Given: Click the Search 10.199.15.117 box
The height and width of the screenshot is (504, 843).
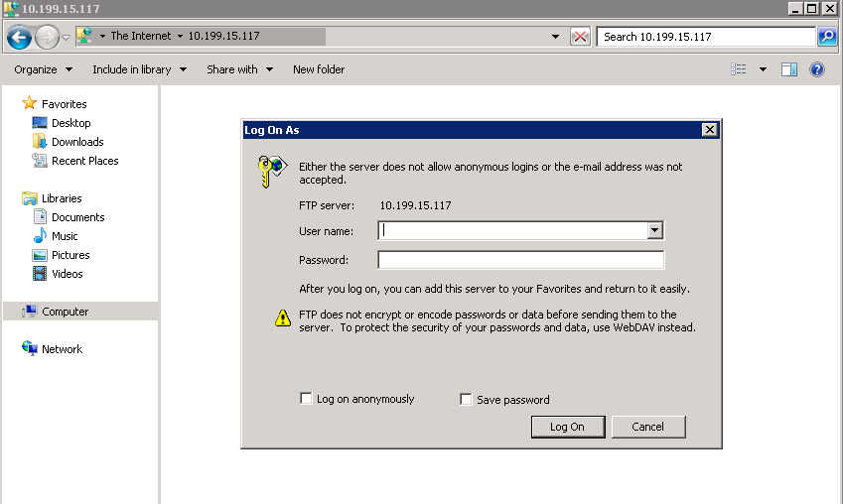Looking at the screenshot, I should [706, 37].
